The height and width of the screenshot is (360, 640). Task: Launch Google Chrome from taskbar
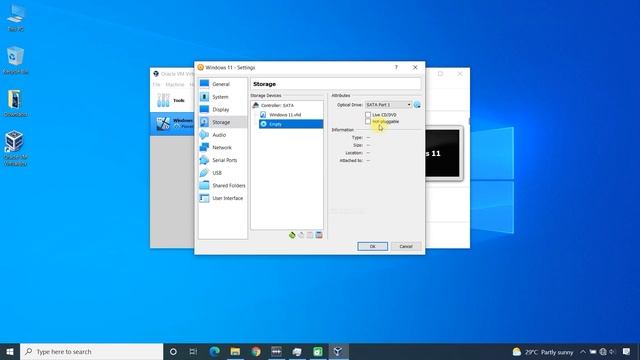(256, 351)
